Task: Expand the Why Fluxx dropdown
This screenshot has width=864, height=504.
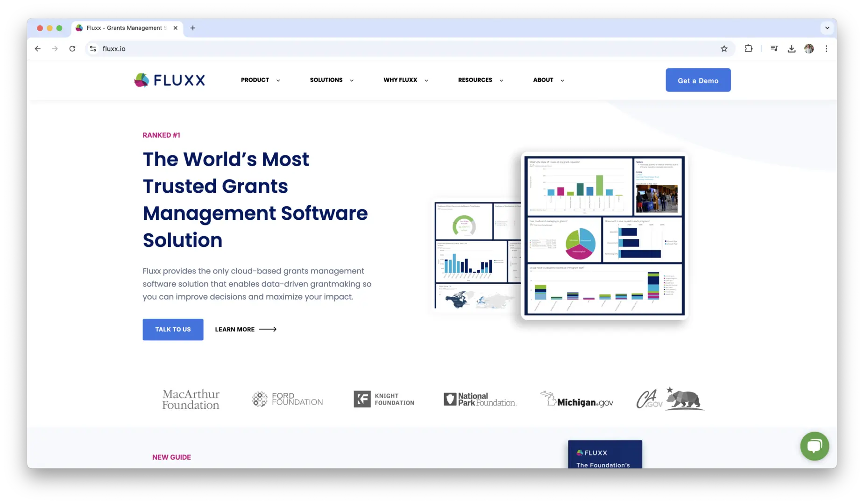Action: [405, 80]
